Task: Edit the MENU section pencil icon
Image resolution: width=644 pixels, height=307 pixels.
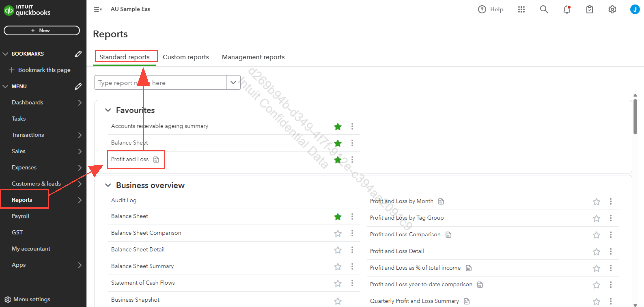Action: pyautogui.click(x=78, y=86)
